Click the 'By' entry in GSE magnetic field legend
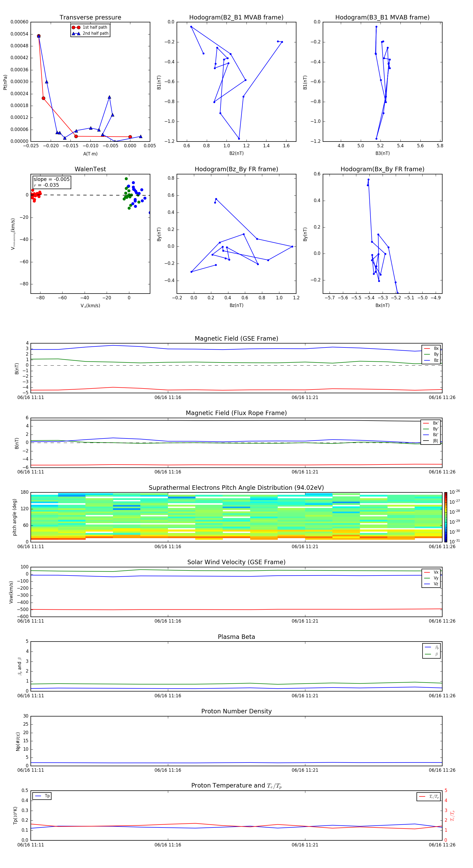Image resolution: width=473 pixels, height=868 pixels. (x=431, y=355)
